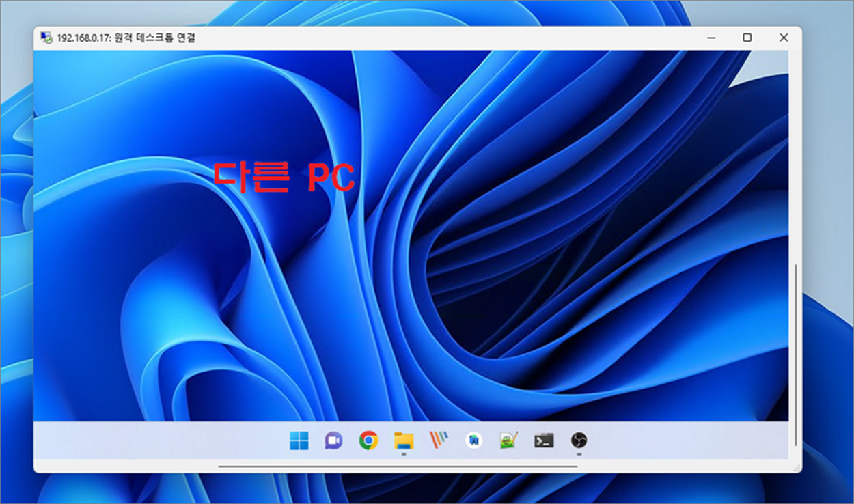Click the title text '192.168.0.17: 원격 데스크톱 연결'
The height and width of the screenshot is (504, 854).
126,38
